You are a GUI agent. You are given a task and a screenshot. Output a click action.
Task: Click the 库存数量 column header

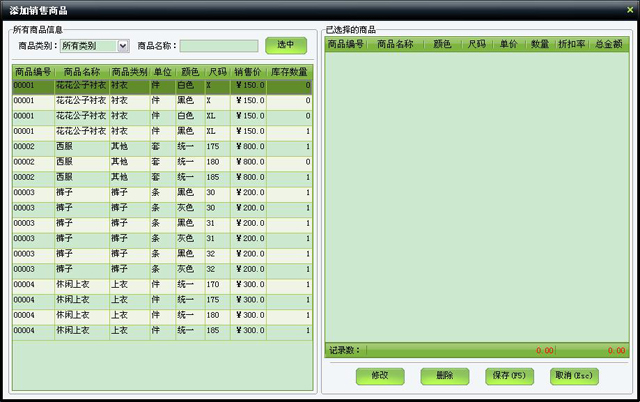[x=289, y=72]
